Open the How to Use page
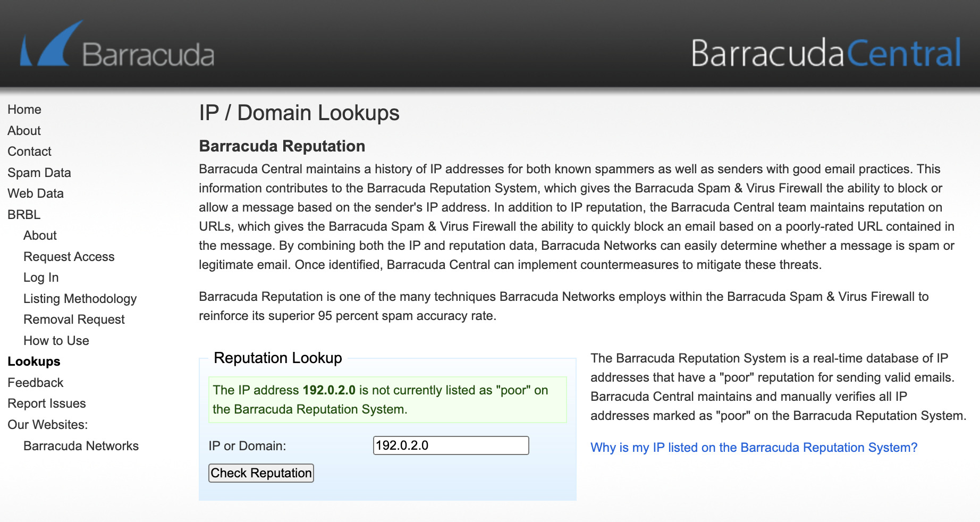Viewport: 980px width, 522px height. tap(56, 341)
